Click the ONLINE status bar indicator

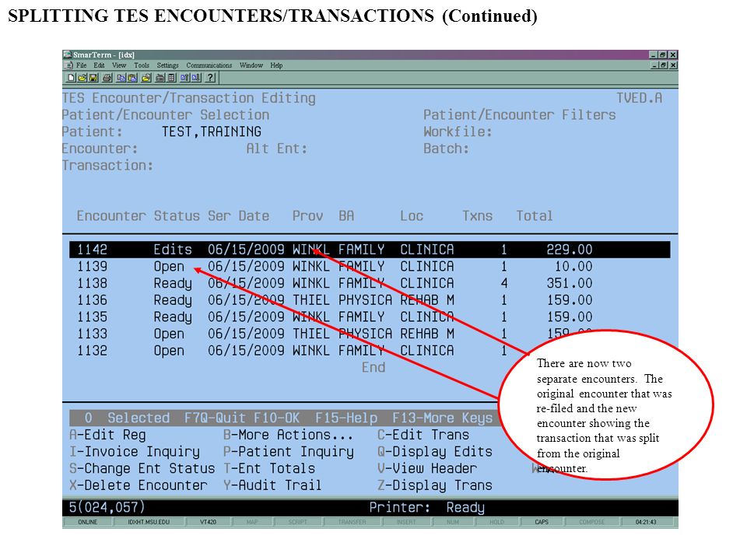(x=88, y=522)
